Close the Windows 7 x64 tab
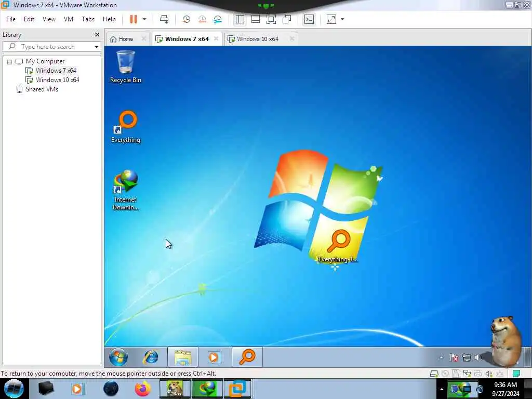This screenshot has width=532, height=399. (x=216, y=39)
